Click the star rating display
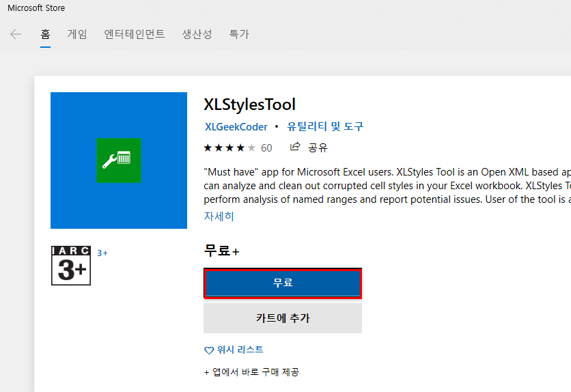Screen dimensions: 571x392 pyautogui.click(x=229, y=148)
